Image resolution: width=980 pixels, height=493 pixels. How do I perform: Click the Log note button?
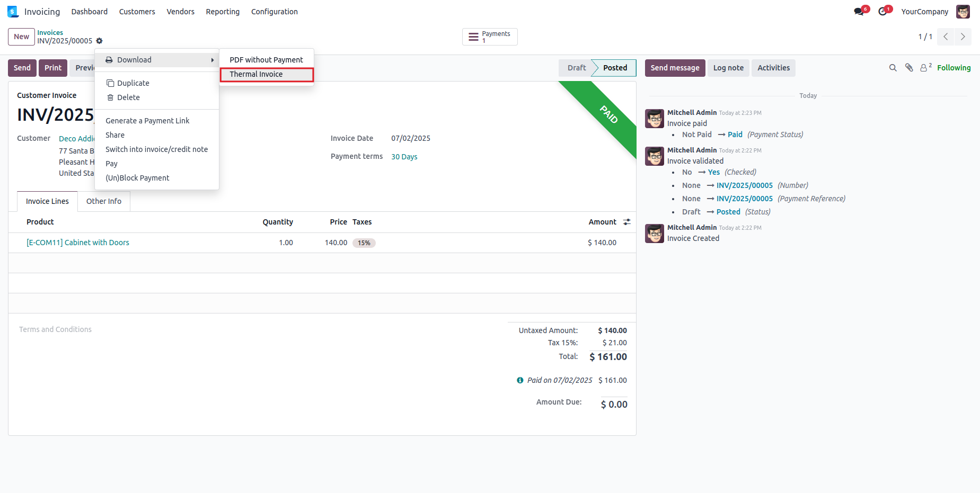[728, 68]
